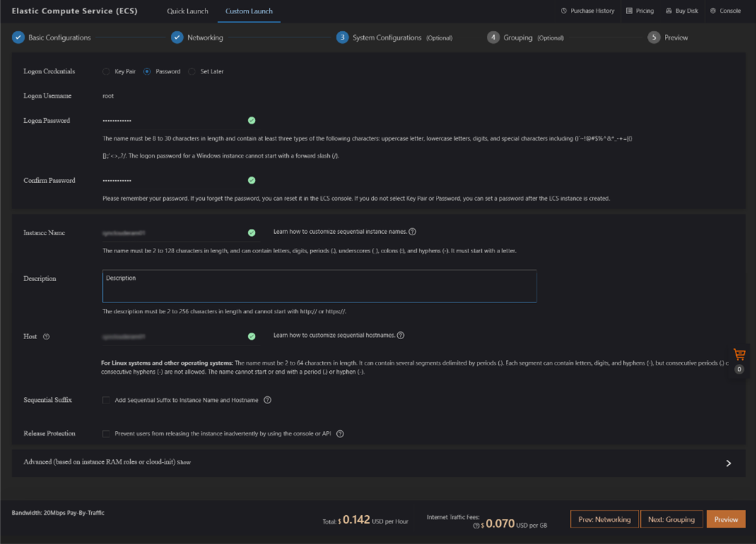This screenshot has height=544, width=756.
Task: Switch to Custom Launch tab
Action: 249,11
